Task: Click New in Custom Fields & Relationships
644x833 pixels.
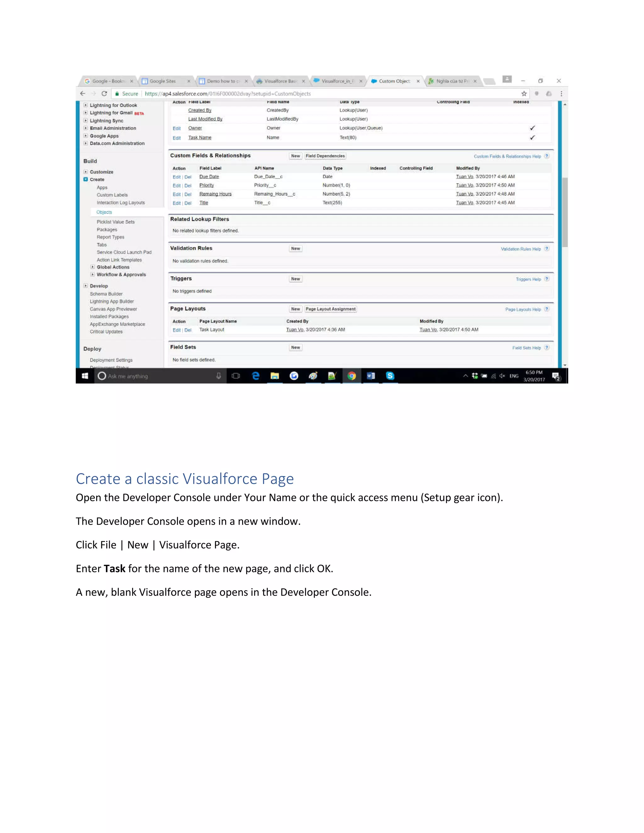Action: click(296, 156)
